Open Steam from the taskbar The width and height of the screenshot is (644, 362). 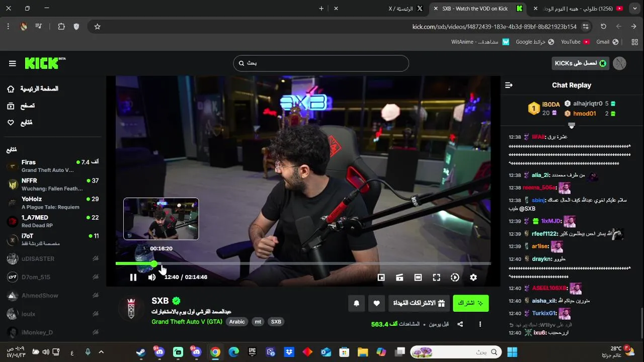[x=141, y=352]
